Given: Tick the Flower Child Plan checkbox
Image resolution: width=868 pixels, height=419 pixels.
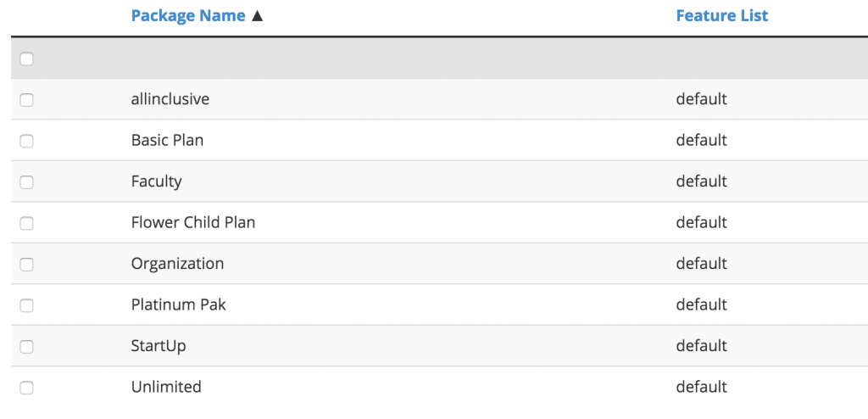Looking at the screenshot, I should (26, 223).
